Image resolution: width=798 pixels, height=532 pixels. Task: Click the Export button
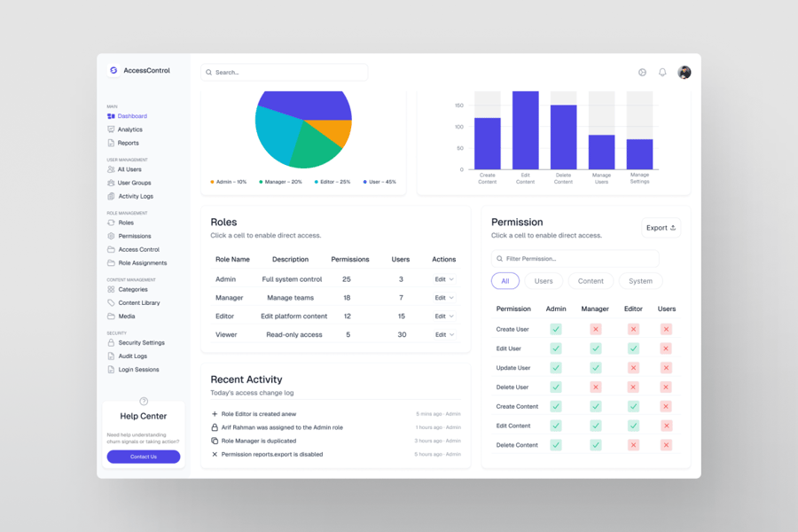(661, 228)
